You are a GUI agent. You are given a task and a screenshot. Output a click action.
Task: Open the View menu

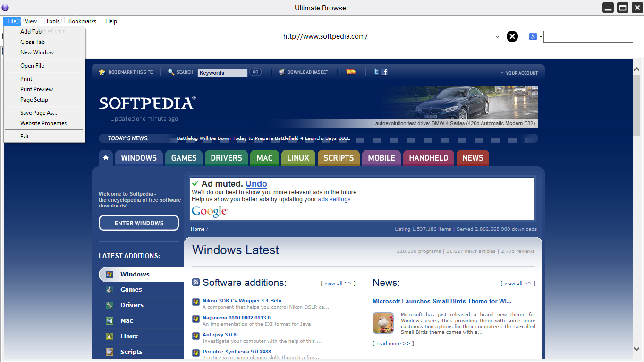pyautogui.click(x=31, y=21)
